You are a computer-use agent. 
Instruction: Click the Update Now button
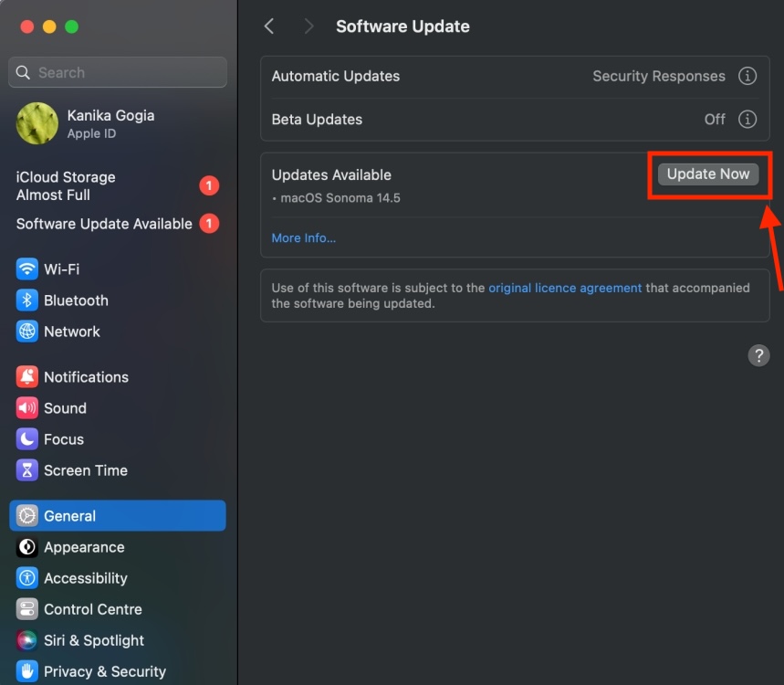tap(708, 174)
